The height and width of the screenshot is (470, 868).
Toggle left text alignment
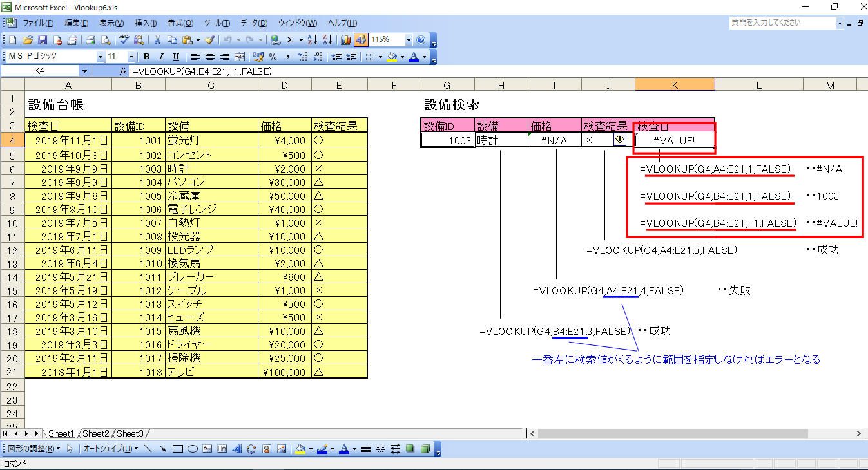pyautogui.click(x=195, y=57)
